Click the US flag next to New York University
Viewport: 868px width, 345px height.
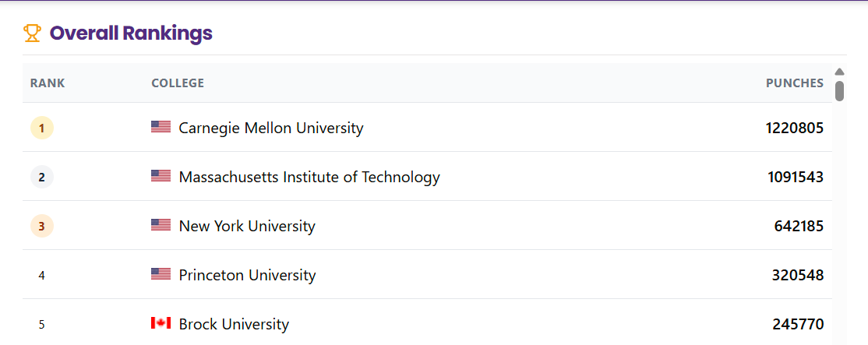(x=161, y=224)
